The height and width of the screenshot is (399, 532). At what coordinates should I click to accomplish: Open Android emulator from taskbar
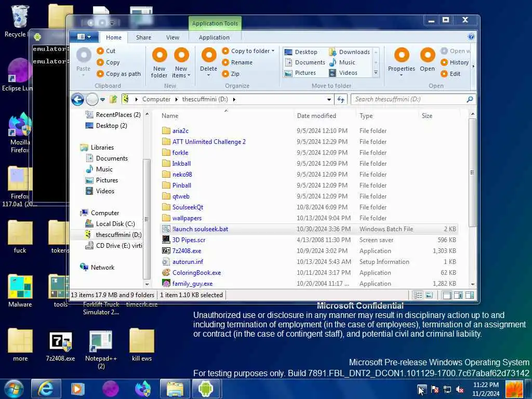point(206,389)
